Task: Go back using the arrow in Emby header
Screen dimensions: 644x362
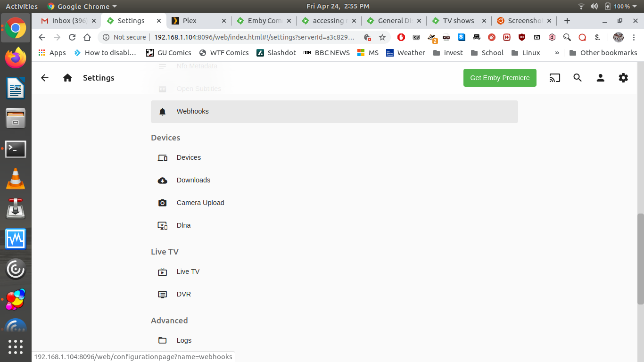Action: coord(44,78)
